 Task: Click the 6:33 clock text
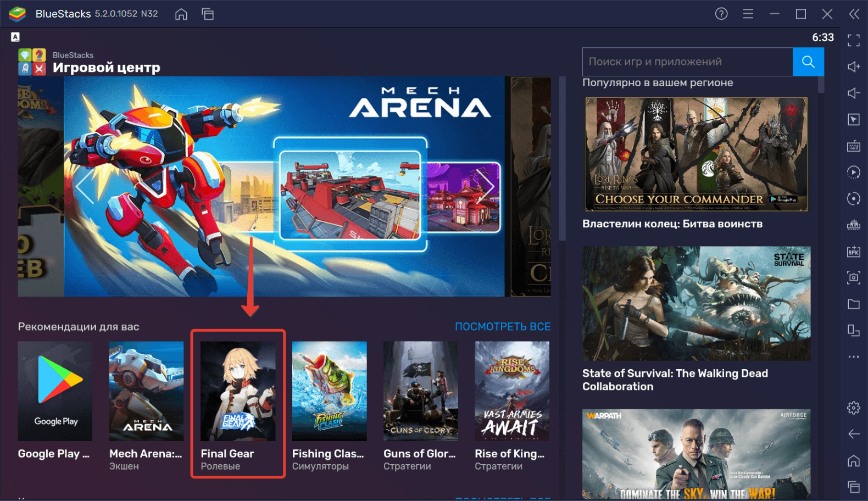point(823,37)
